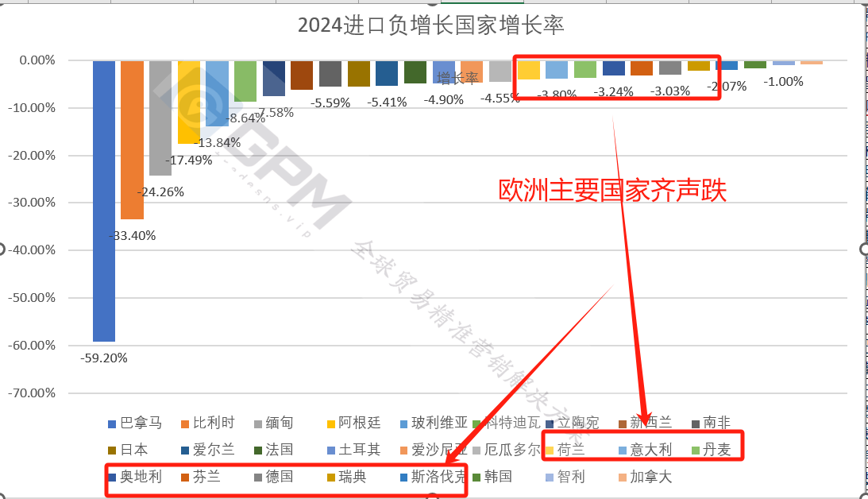868x499 pixels.
Task: Select the chart title 2024进口负增长国家增长率
Action: [x=430, y=25]
